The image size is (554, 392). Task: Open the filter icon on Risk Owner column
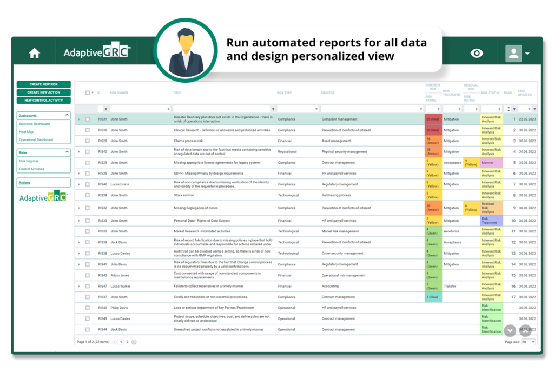click(168, 108)
